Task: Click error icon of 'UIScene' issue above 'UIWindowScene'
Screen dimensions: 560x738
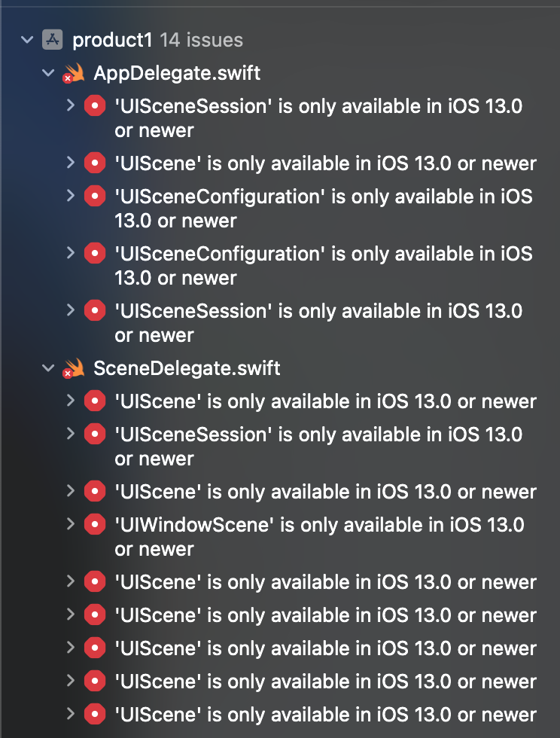Action: [95, 492]
